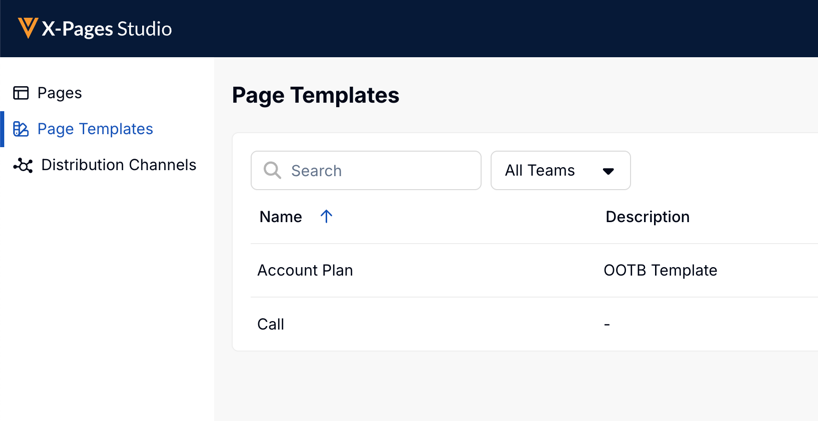Viewport: 818px width, 421px height.
Task: Click the Pages sidebar icon
Action: (x=21, y=93)
